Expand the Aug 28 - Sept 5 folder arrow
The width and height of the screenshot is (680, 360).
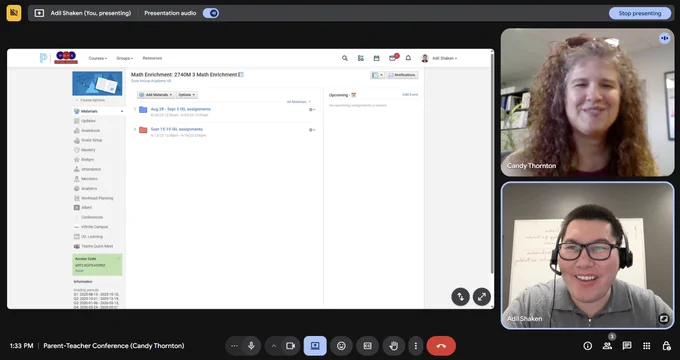tap(135, 109)
